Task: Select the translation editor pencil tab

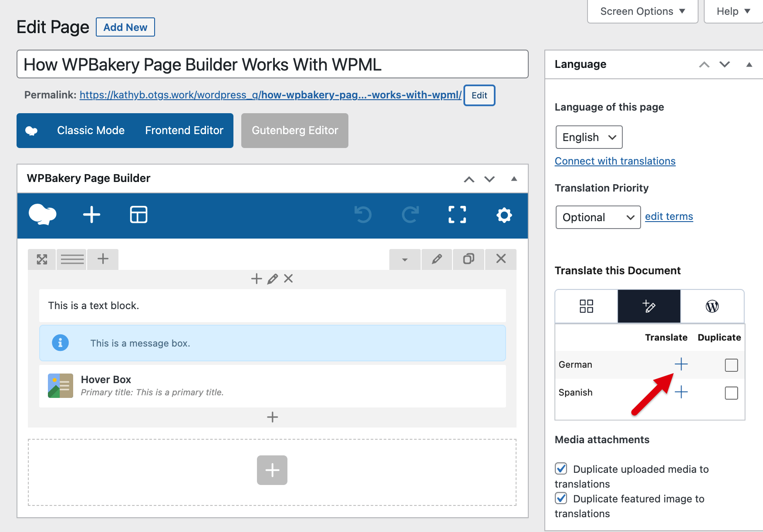Action: 649,306
